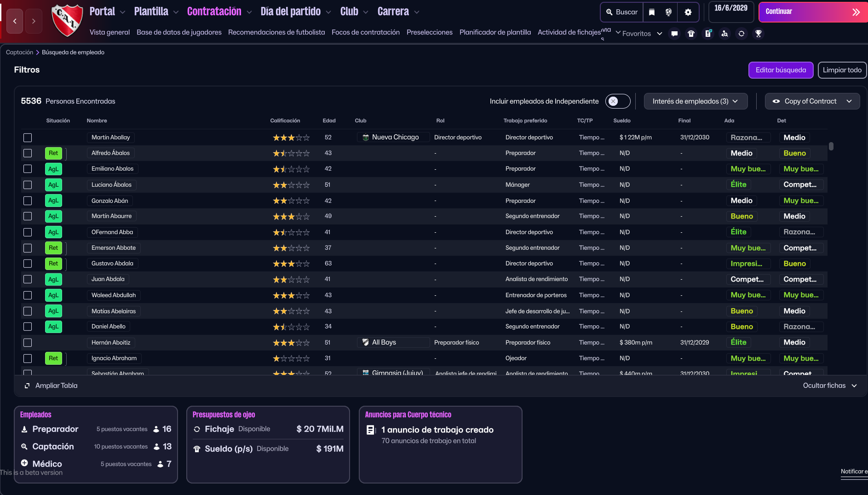Toggle Incluir empleados de Independiente switch
868x495 pixels.
617,101
